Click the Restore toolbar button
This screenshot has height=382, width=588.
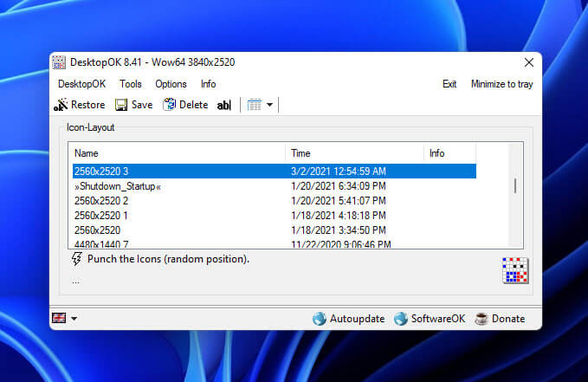(80, 105)
